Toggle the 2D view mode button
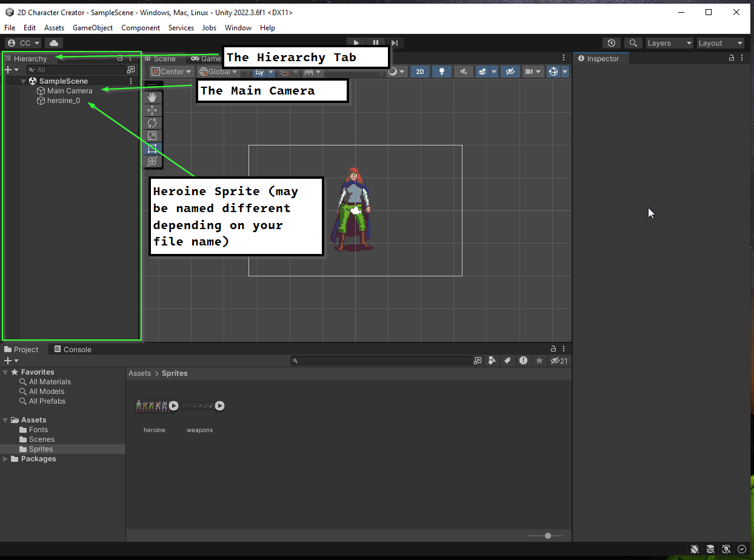 (419, 72)
